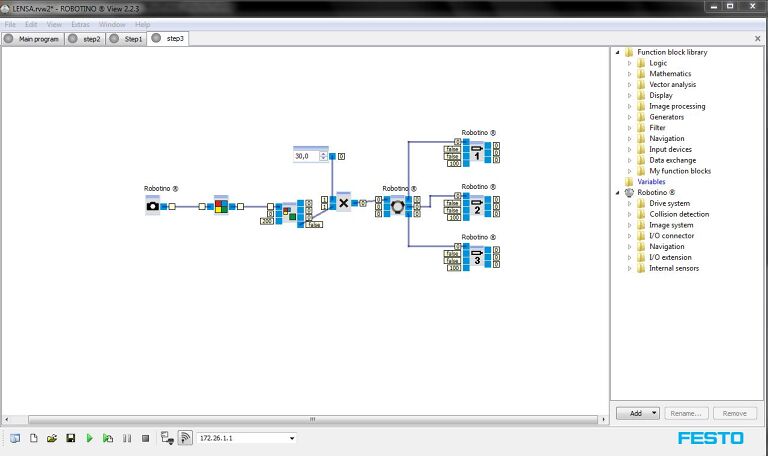Viewport: 768px width, 456px height.
Task: Open the File menu
Action: tap(10, 24)
